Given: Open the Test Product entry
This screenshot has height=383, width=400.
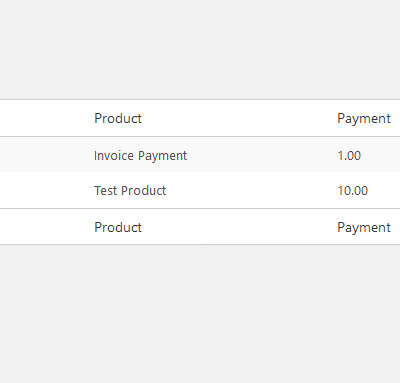Looking at the screenshot, I should click(x=130, y=191).
